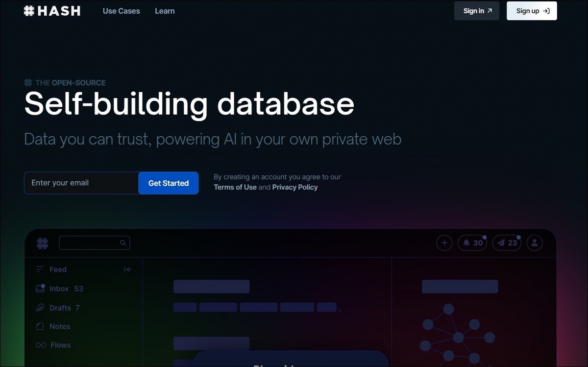Select Feed in the sidebar
The width and height of the screenshot is (588, 367).
(x=58, y=269)
